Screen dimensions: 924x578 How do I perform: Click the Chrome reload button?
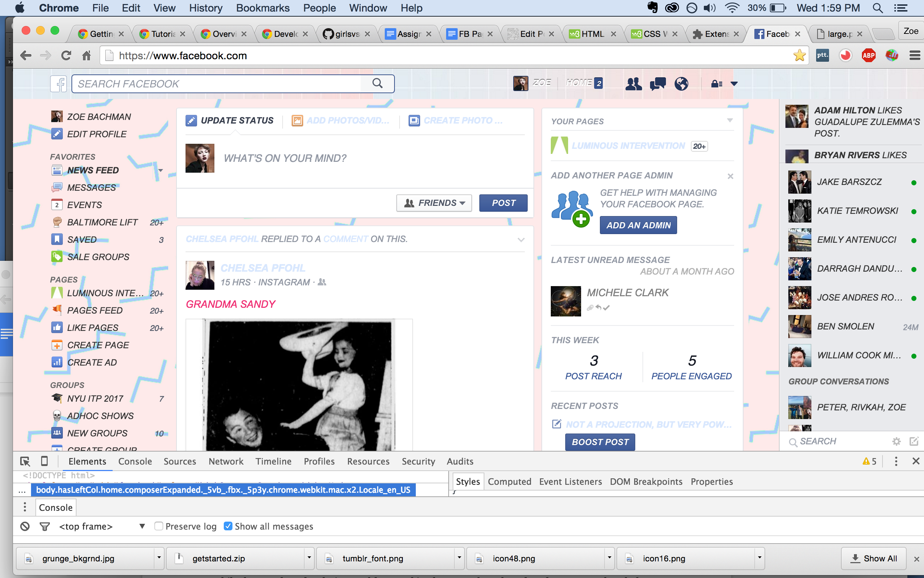(x=66, y=56)
